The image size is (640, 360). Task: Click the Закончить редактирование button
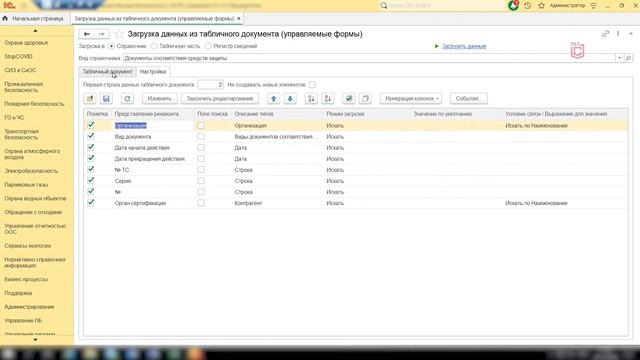tap(220, 98)
